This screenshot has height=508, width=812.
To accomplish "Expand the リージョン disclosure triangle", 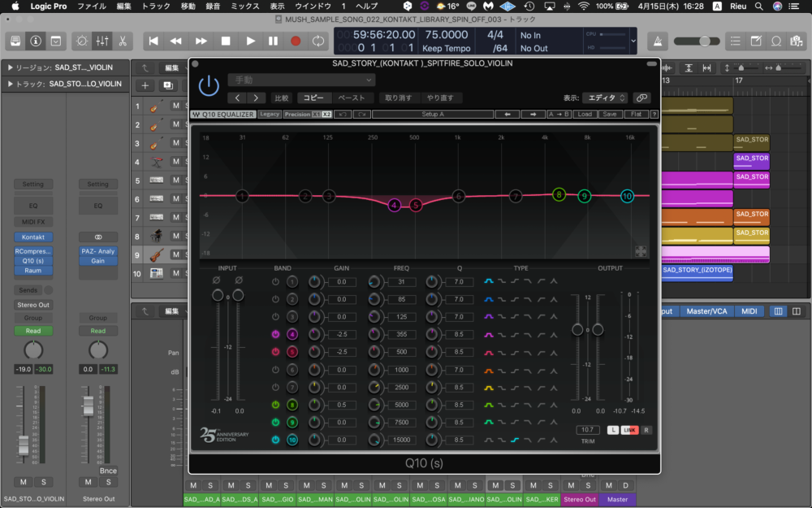I will tap(10, 67).
